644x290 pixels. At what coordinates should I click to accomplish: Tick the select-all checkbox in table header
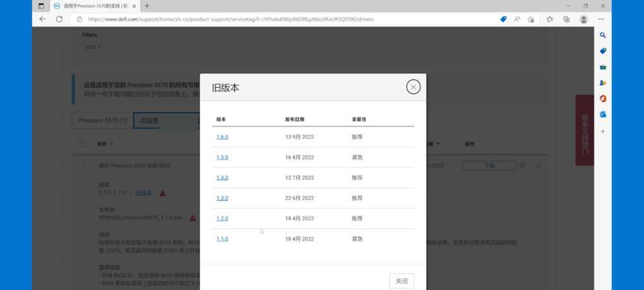pos(81,144)
